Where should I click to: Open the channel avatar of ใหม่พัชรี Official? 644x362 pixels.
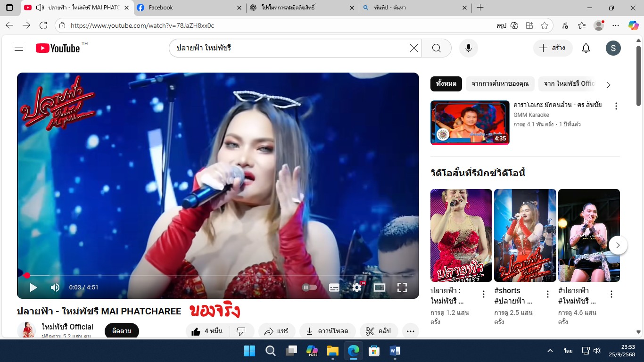tap(26, 330)
